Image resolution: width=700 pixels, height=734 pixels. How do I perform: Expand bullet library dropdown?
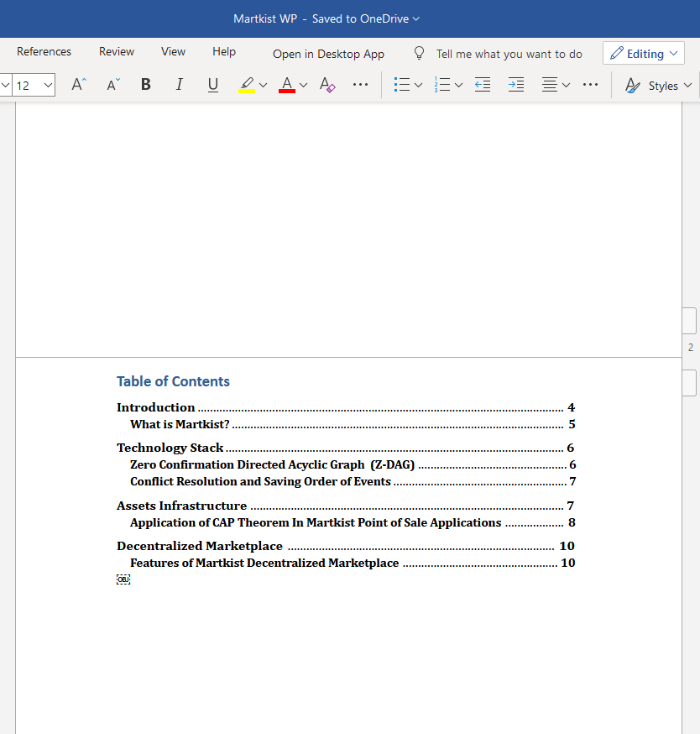418,85
